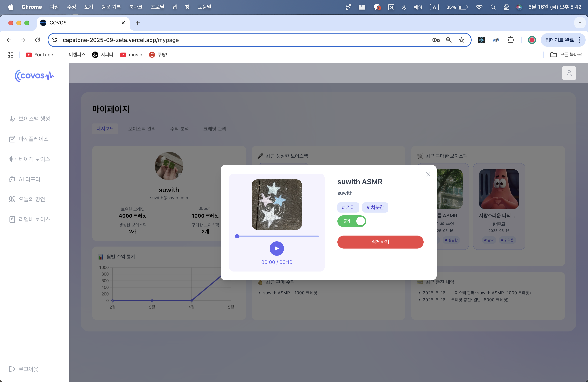Close the suwith ASMR modal dialog
This screenshot has height=382, width=588.
tap(428, 174)
